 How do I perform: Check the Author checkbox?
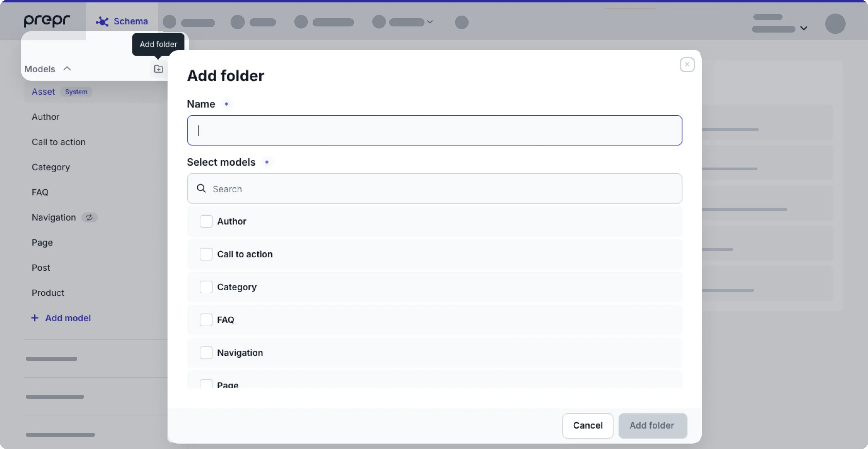point(206,221)
